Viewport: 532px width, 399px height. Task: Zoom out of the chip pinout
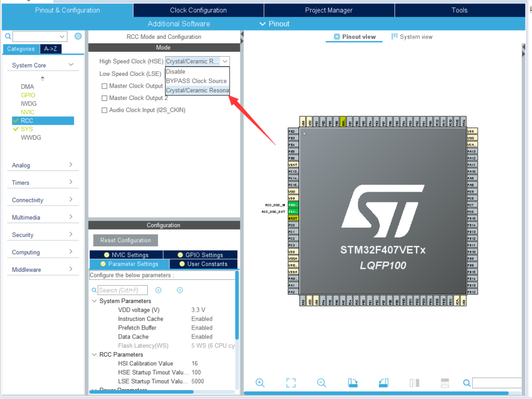click(x=321, y=383)
